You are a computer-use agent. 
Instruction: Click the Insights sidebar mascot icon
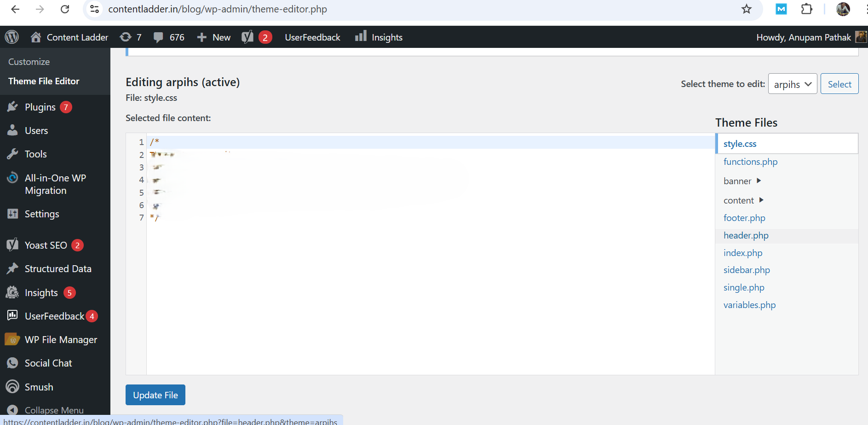(x=12, y=292)
